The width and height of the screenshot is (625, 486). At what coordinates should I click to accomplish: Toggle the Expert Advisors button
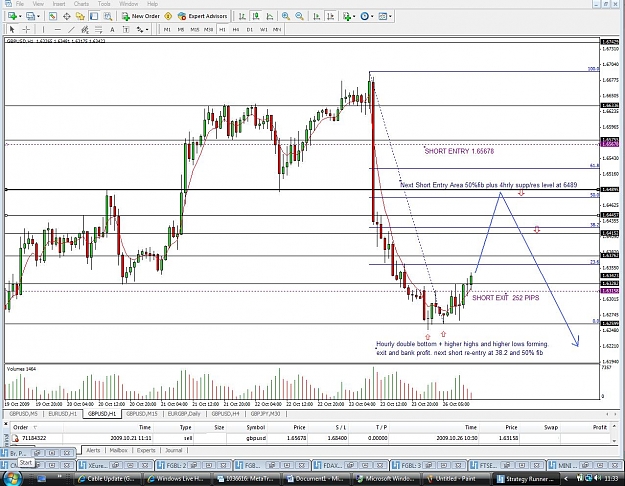coord(203,16)
